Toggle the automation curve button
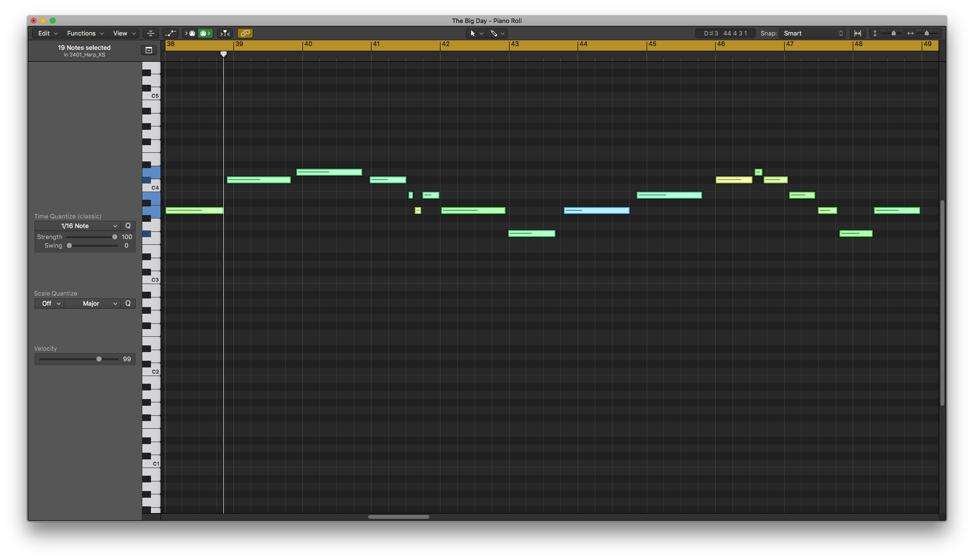Image resolution: width=974 pixels, height=560 pixels. click(x=170, y=33)
